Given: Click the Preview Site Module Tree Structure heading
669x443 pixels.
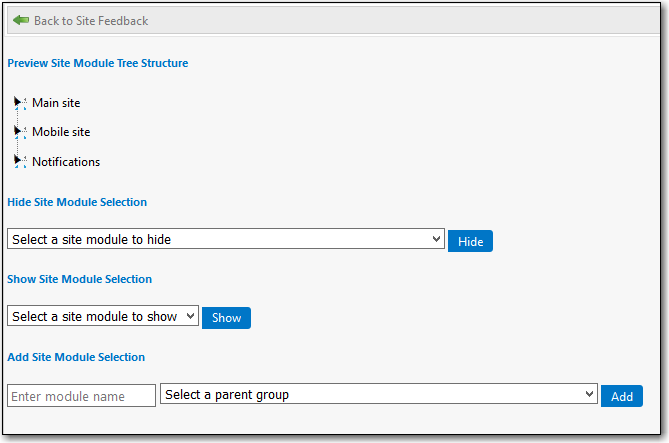Looking at the screenshot, I should point(98,63).
